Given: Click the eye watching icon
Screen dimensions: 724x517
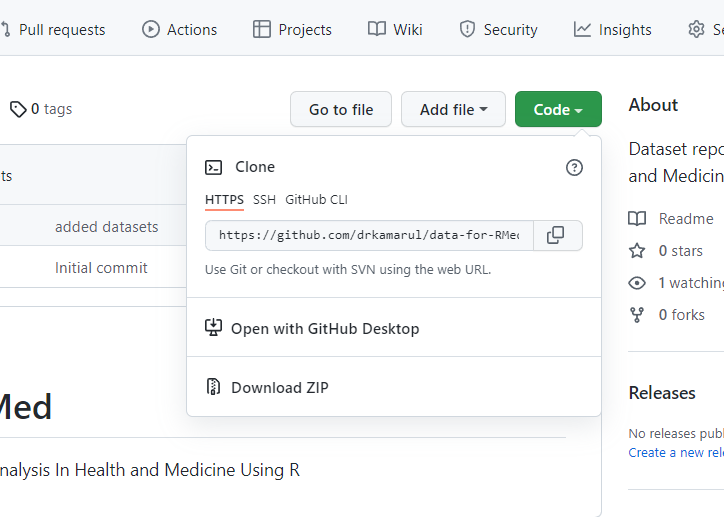Looking at the screenshot, I should click(x=637, y=283).
